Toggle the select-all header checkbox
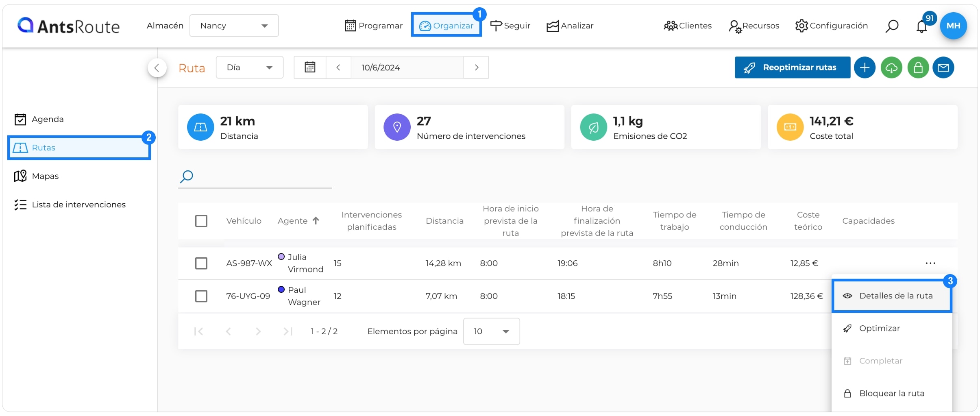This screenshot has width=980, height=416. (201, 221)
